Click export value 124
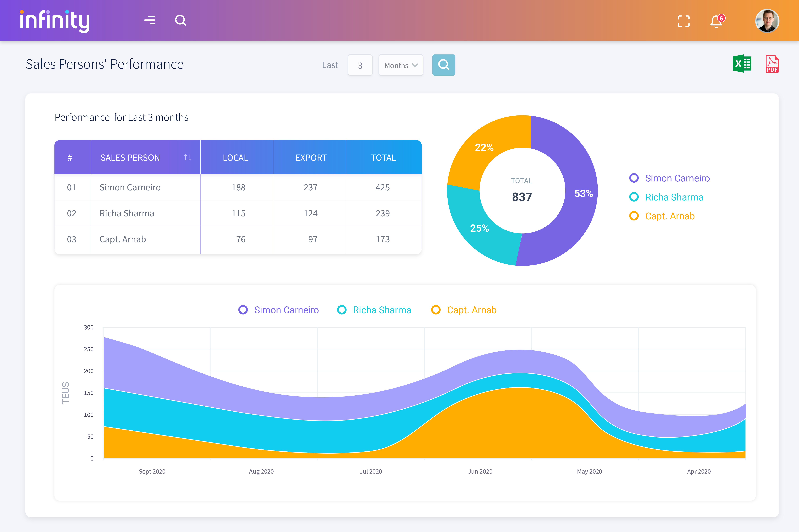This screenshot has width=799, height=532. click(310, 213)
